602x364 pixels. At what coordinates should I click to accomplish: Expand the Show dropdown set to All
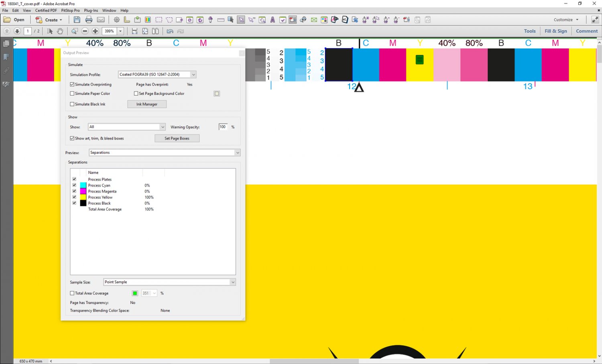click(x=127, y=127)
